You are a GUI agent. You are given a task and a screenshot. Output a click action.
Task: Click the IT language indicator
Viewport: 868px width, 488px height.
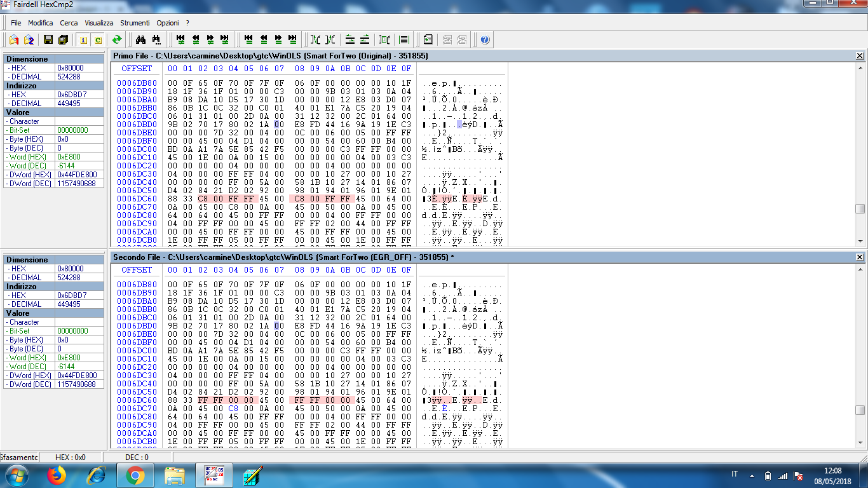[x=735, y=475]
